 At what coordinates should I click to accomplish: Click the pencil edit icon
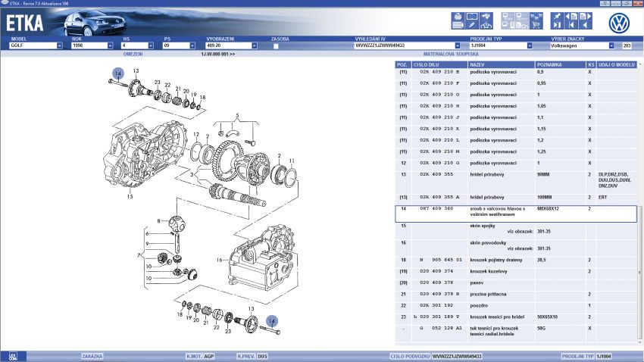click(471, 25)
